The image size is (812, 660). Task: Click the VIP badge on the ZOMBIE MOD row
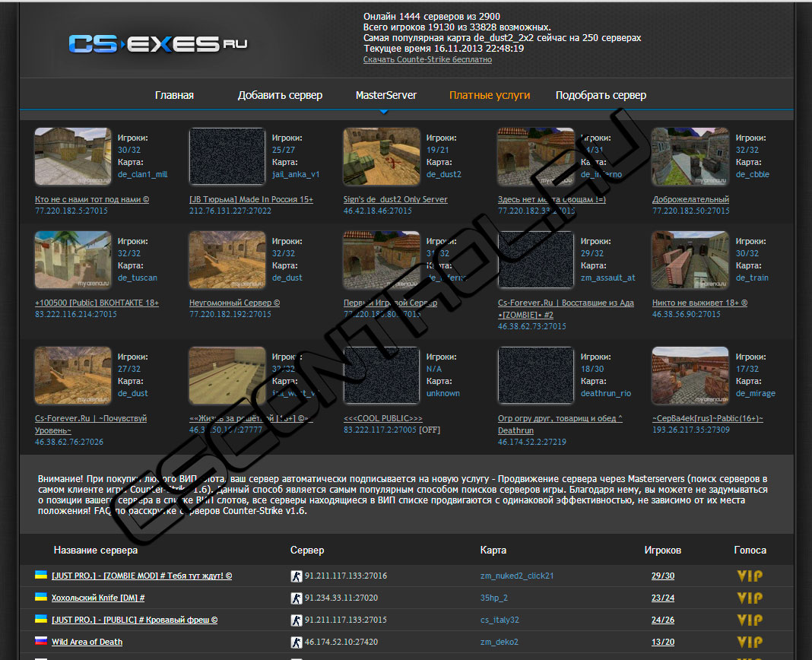(x=749, y=576)
